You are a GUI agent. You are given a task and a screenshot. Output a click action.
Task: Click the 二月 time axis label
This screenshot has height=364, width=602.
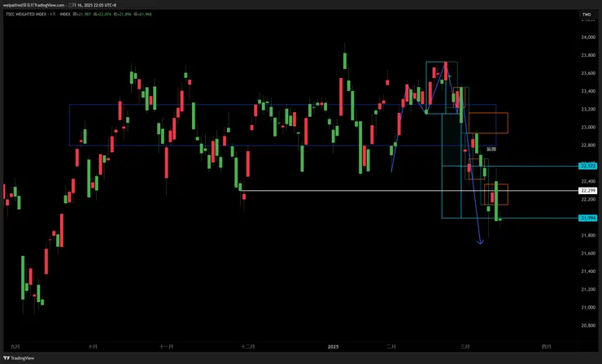391,347
